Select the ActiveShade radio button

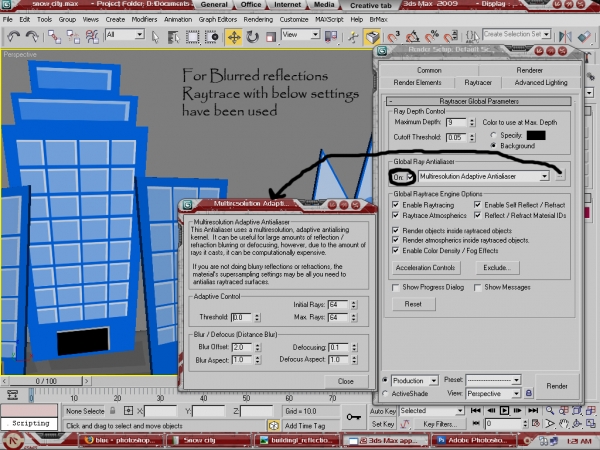385,393
